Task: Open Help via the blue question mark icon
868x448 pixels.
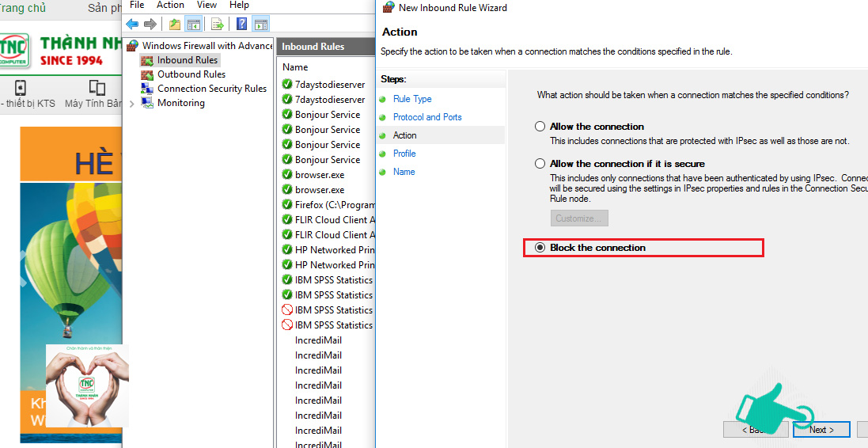Action: point(242,24)
